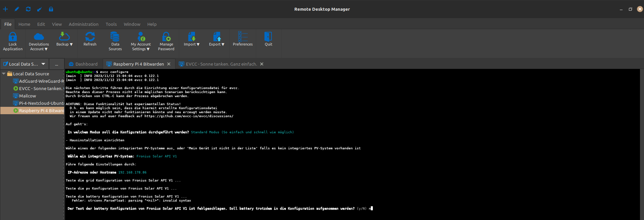Expand the Backup dropdown
Image resolution: width=644 pixels, height=220 pixels.
64,44
